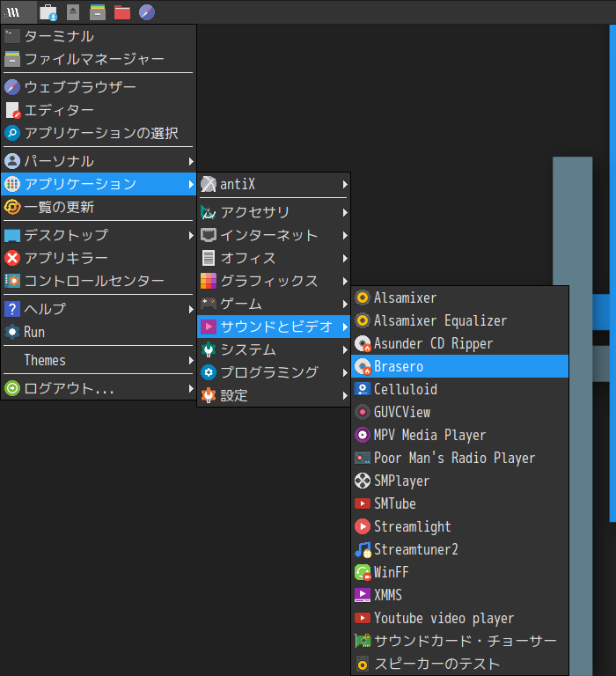
Task: Open the Run dialog entry
Action: click(99, 332)
